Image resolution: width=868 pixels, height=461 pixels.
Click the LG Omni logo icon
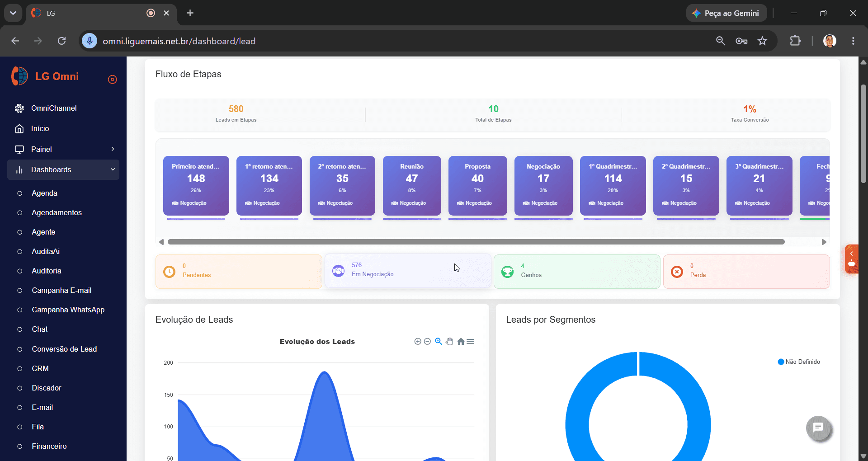point(20,76)
